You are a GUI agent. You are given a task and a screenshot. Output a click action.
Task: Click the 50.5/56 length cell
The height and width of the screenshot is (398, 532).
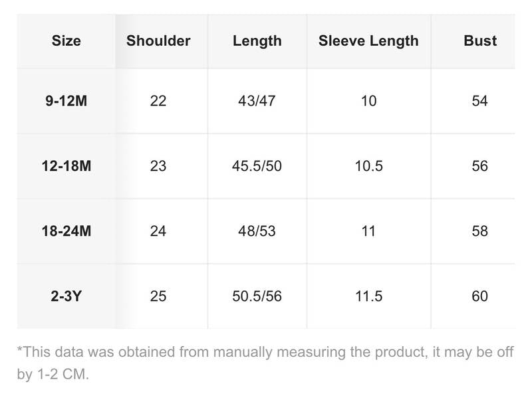click(257, 296)
